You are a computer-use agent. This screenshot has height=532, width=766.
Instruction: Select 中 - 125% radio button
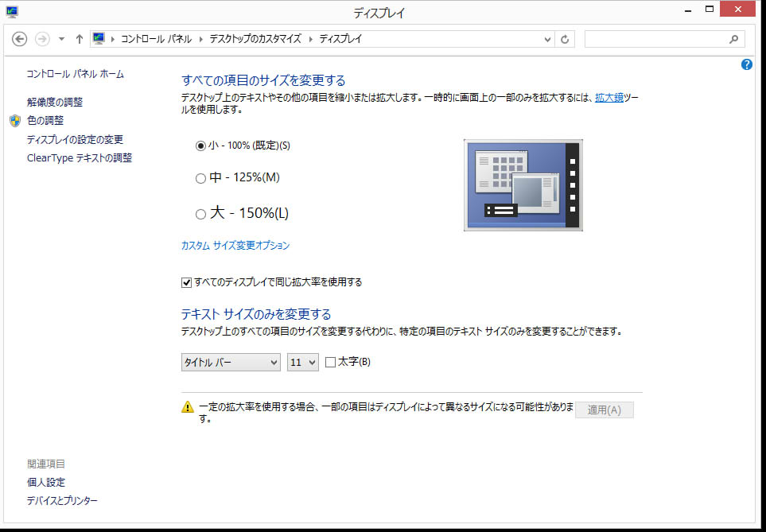[200, 178]
